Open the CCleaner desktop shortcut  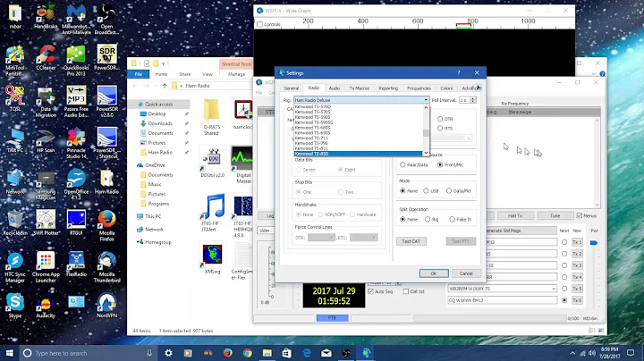[x=46, y=57]
